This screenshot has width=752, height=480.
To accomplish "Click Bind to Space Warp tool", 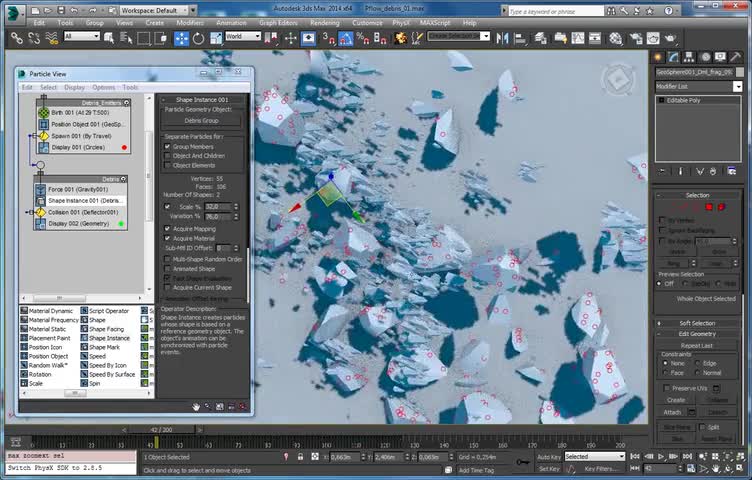I will (51, 38).
